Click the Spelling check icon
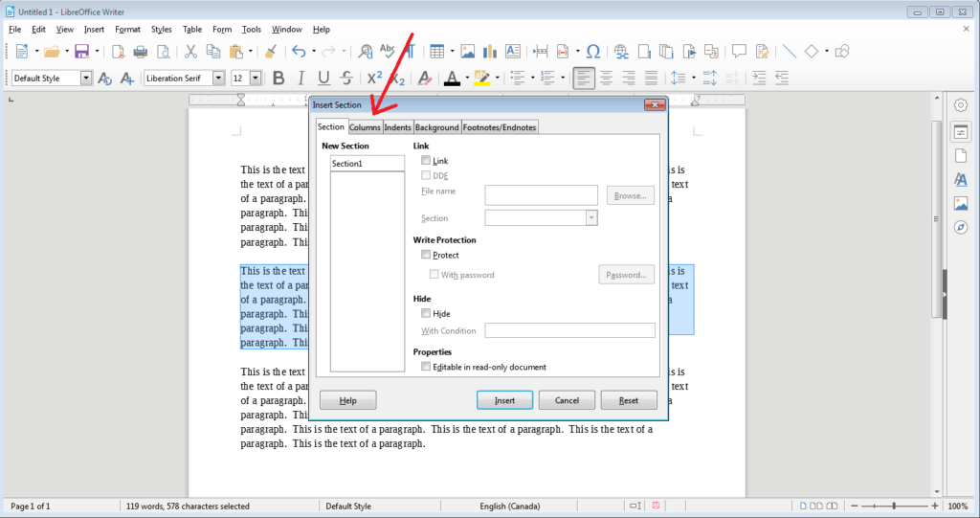Viewport: 980px width, 518px height. pos(388,50)
